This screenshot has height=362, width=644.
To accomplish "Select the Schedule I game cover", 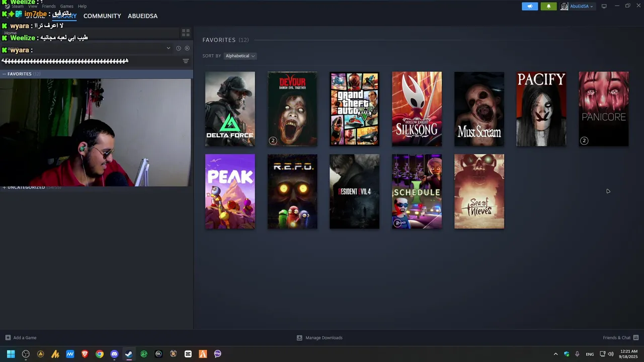I will tap(417, 192).
